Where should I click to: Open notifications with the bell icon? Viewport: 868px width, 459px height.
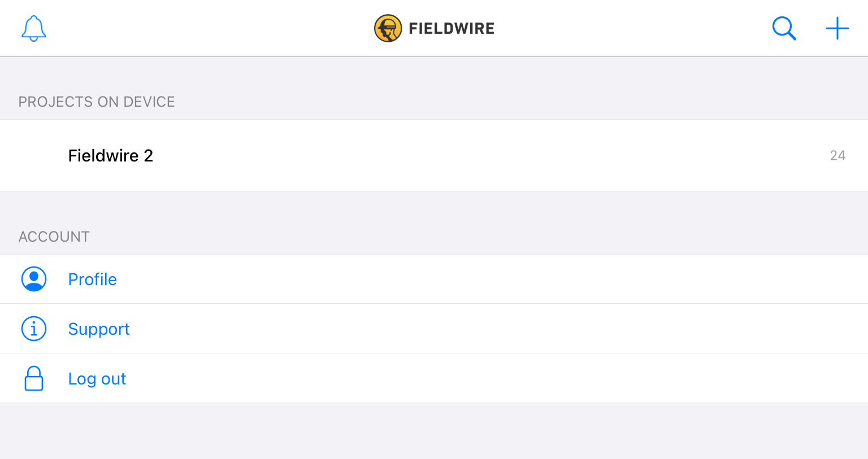click(34, 28)
